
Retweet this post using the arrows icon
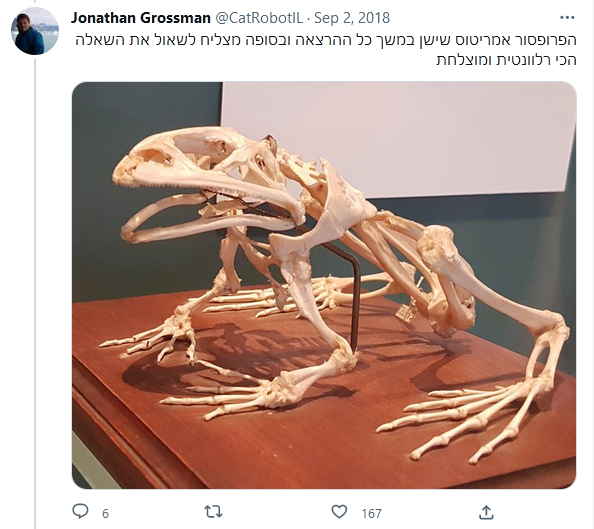click(213, 512)
